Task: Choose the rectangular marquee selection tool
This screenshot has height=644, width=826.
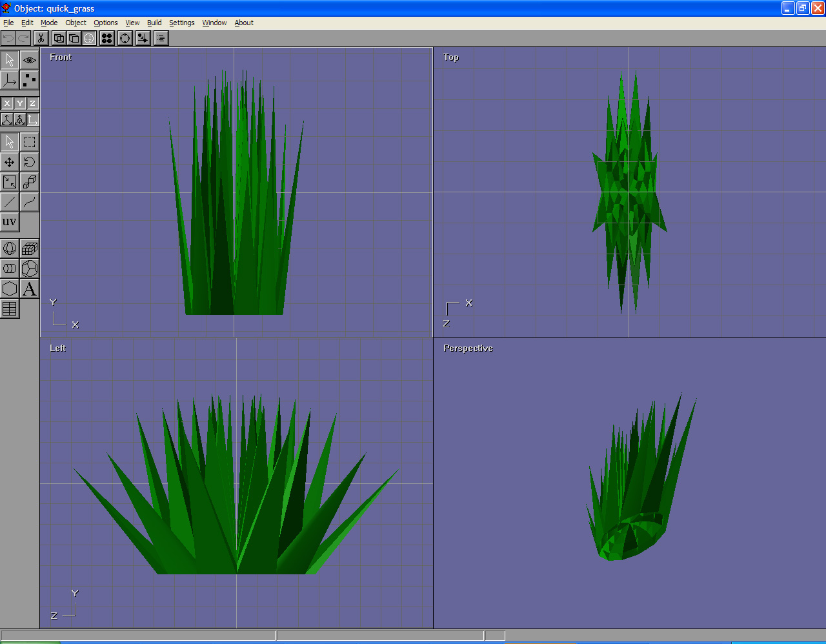Action: click(x=30, y=142)
